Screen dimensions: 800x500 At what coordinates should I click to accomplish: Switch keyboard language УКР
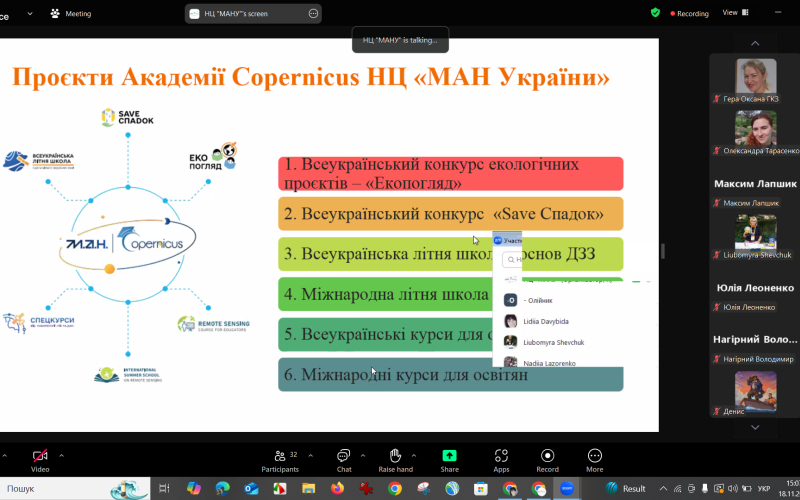click(764, 489)
